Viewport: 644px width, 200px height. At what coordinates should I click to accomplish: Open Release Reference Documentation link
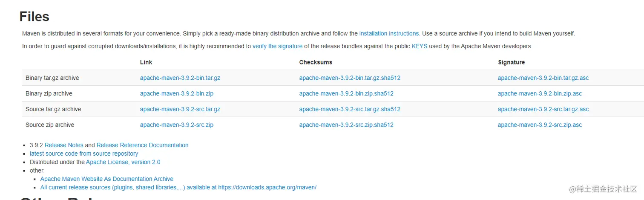click(x=142, y=145)
